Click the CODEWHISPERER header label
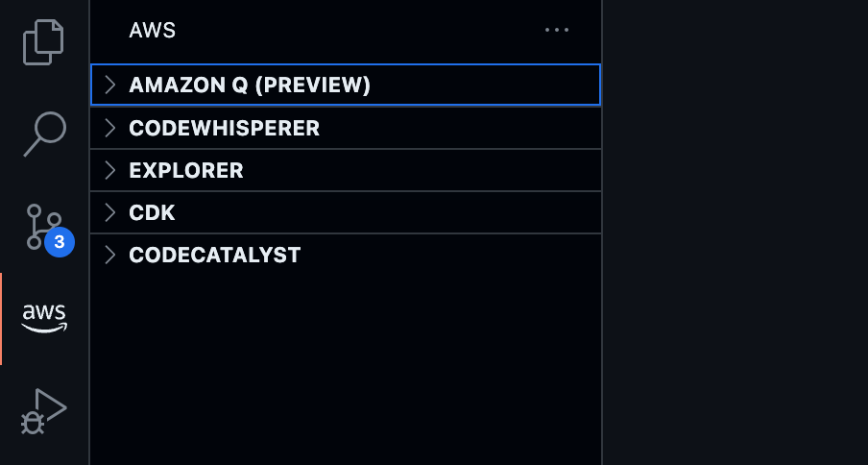The height and width of the screenshot is (465, 868). point(224,128)
